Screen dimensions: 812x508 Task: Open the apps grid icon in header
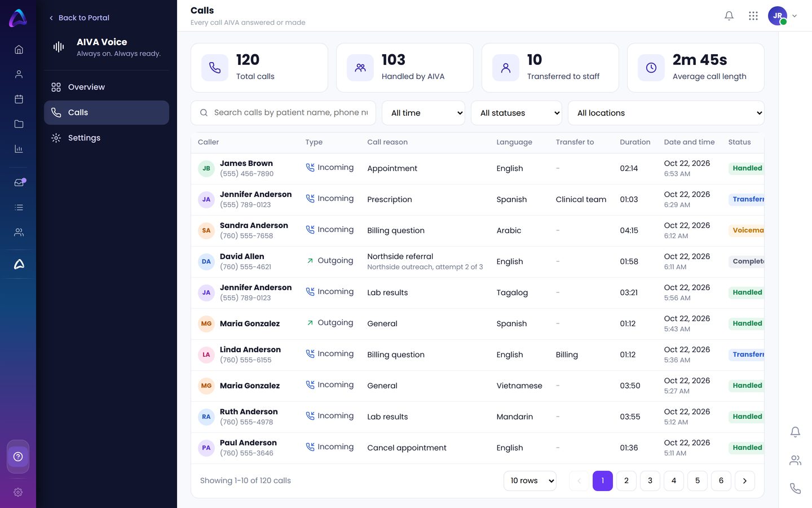tap(753, 16)
